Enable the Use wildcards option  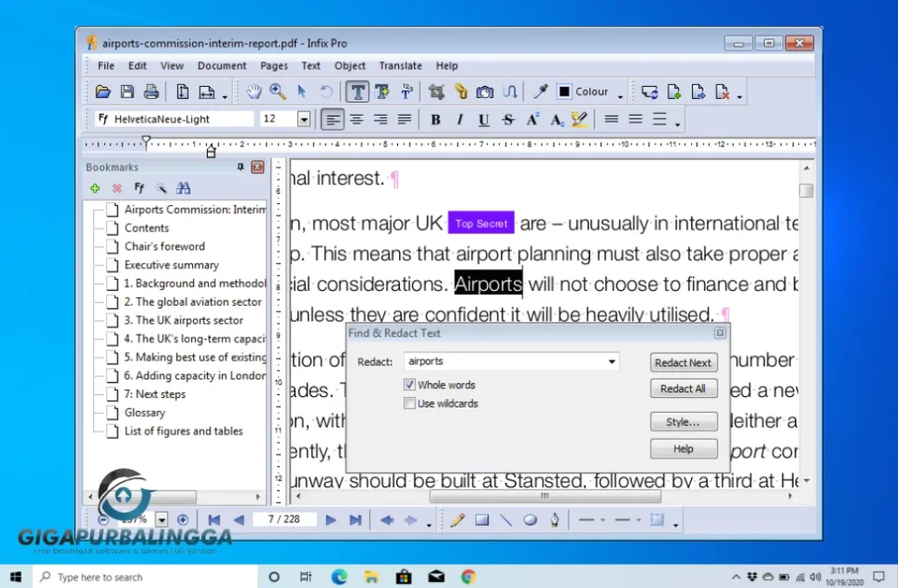pos(410,403)
